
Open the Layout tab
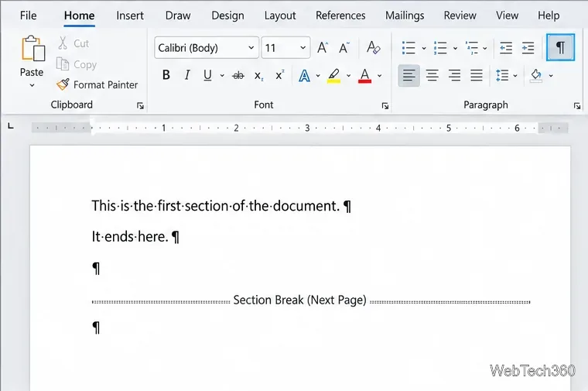(280, 15)
